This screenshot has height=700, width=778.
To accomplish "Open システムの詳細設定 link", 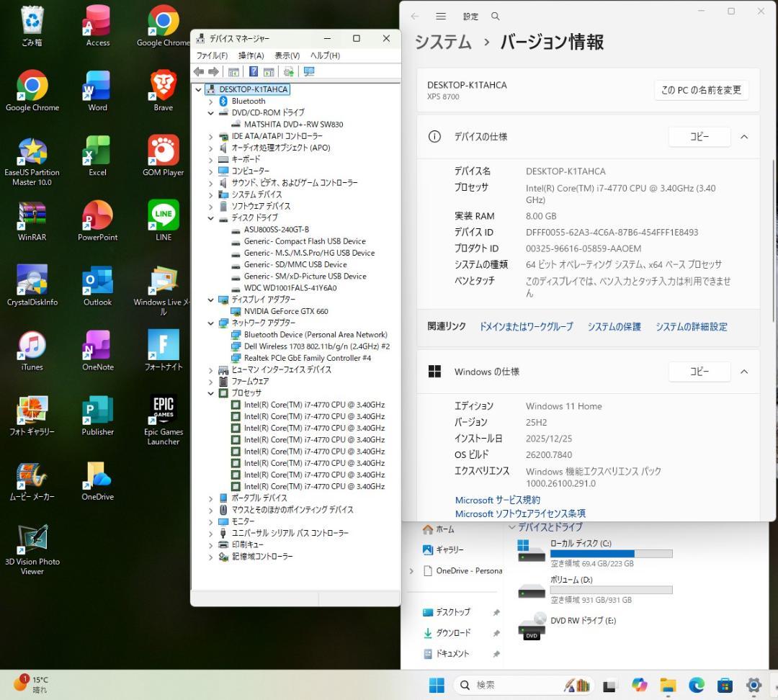I will click(691, 326).
